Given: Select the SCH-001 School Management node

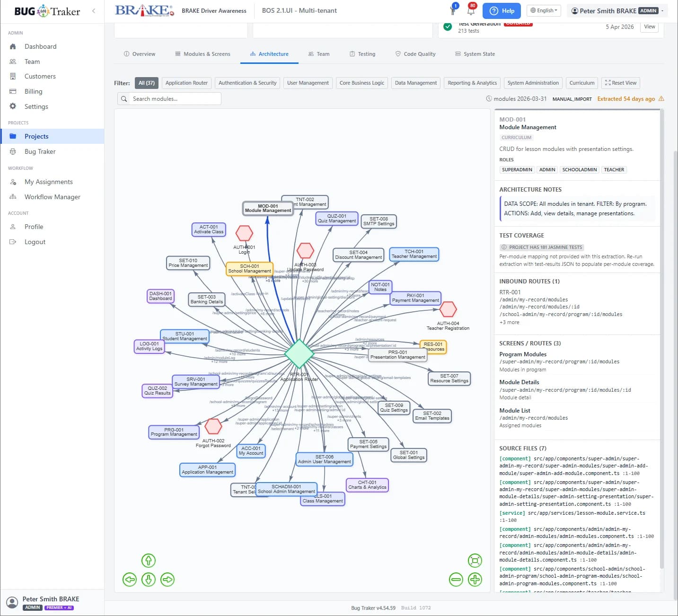Looking at the screenshot, I should 250,269.
